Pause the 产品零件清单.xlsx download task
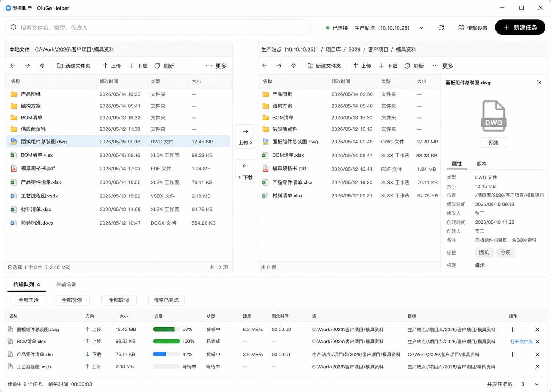The height and width of the screenshot is (392, 551). [514, 355]
